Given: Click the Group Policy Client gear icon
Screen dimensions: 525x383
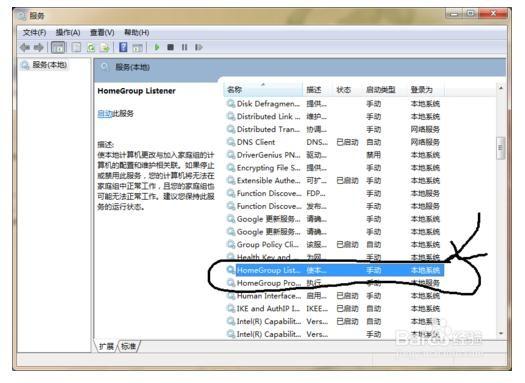Looking at the screenshot, I should tap(231, 244).
